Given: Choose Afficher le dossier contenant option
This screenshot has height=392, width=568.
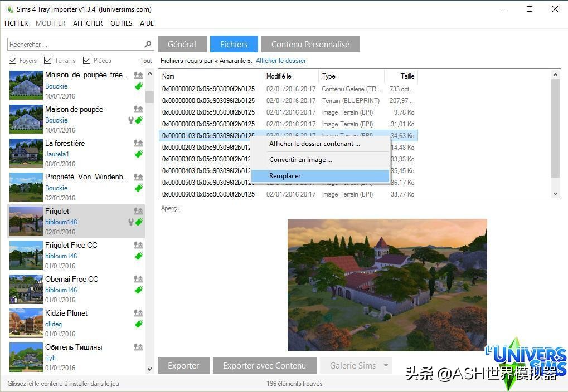Looking at the screenshot, I should point(320,144).
